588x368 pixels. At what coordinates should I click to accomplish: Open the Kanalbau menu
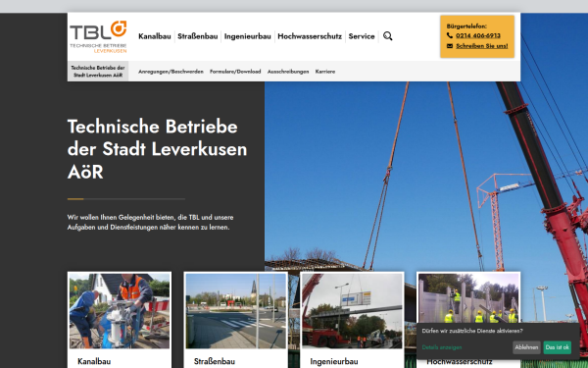(155, 36)
